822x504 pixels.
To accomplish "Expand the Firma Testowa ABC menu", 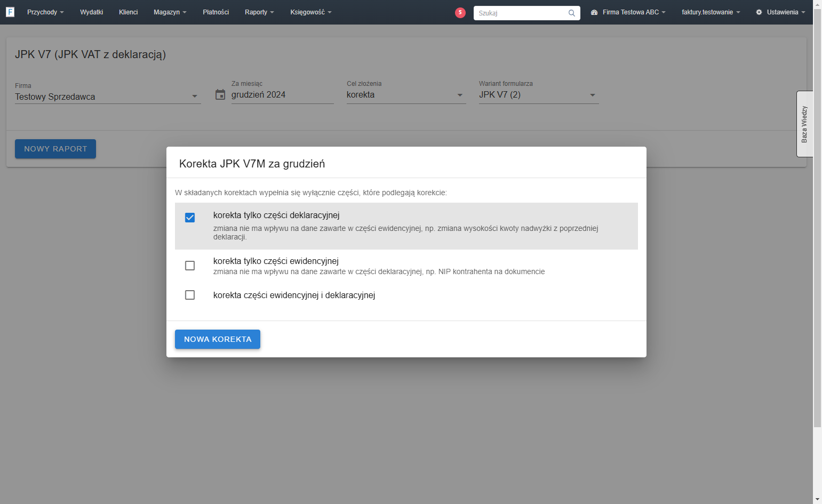I will point(628,12).
